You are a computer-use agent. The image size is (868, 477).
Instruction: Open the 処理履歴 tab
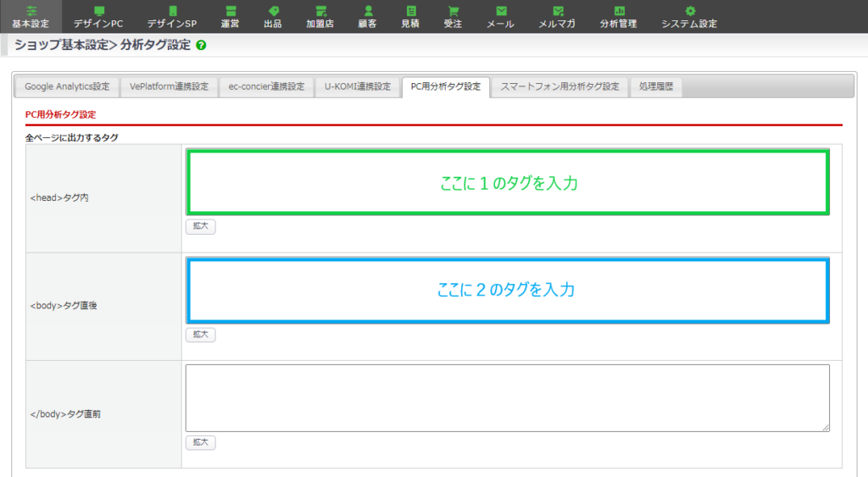point(656,86)
